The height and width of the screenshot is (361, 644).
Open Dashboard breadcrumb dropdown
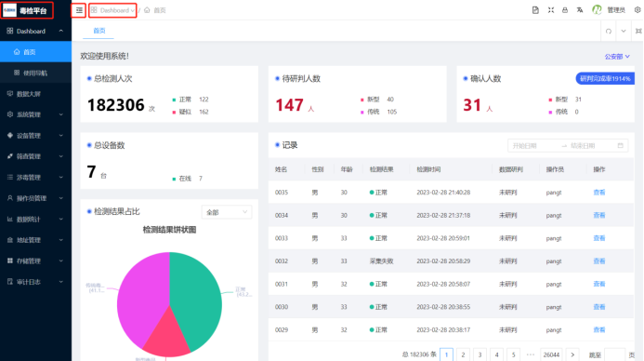pyautogui.click(x=113, y=10)
